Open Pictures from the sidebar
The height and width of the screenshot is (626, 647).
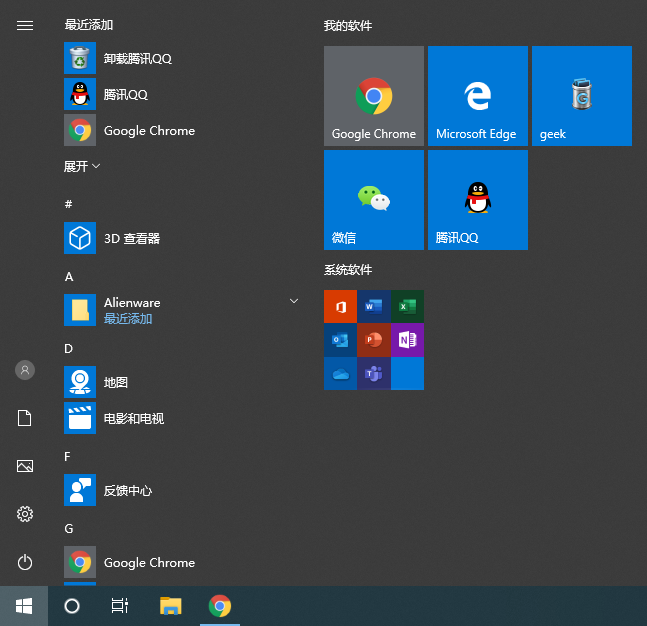[25, 466]
